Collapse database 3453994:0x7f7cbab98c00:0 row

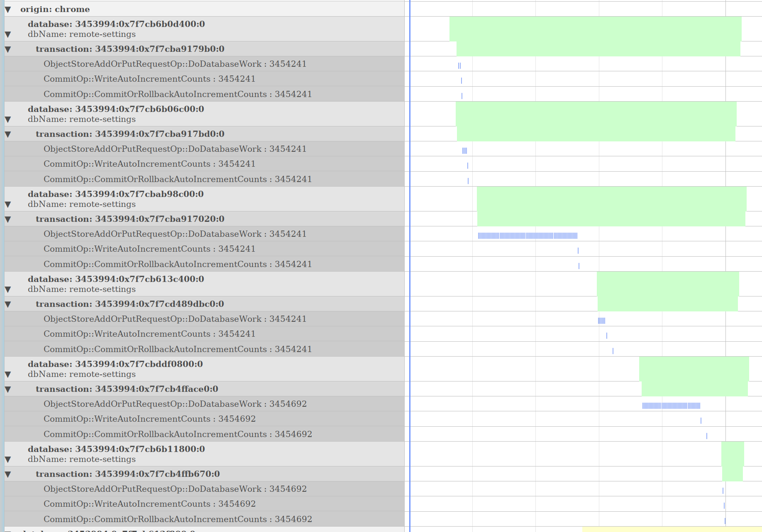point(7,204)
